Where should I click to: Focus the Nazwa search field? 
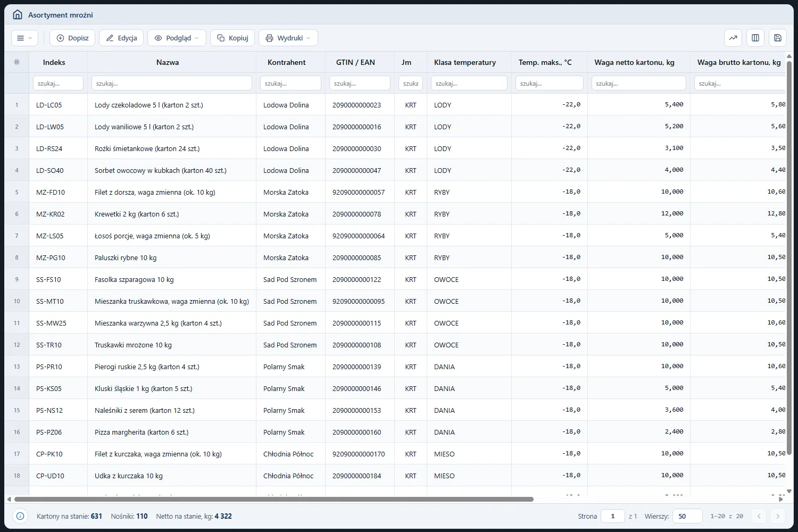click(x=172, y=83)
